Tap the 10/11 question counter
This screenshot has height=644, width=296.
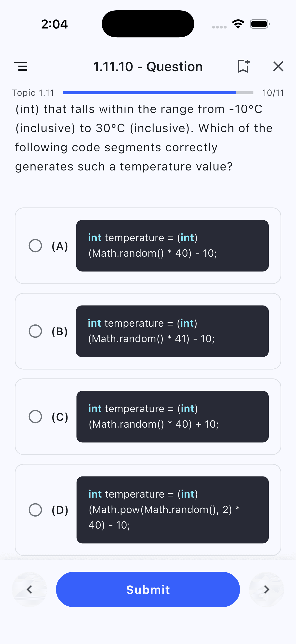pyautogui.click(x=273, y=93)
